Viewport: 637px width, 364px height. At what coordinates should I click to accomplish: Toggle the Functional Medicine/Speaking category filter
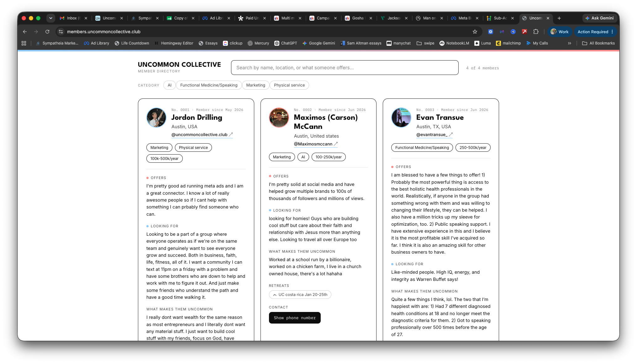(x=209, y=85)
